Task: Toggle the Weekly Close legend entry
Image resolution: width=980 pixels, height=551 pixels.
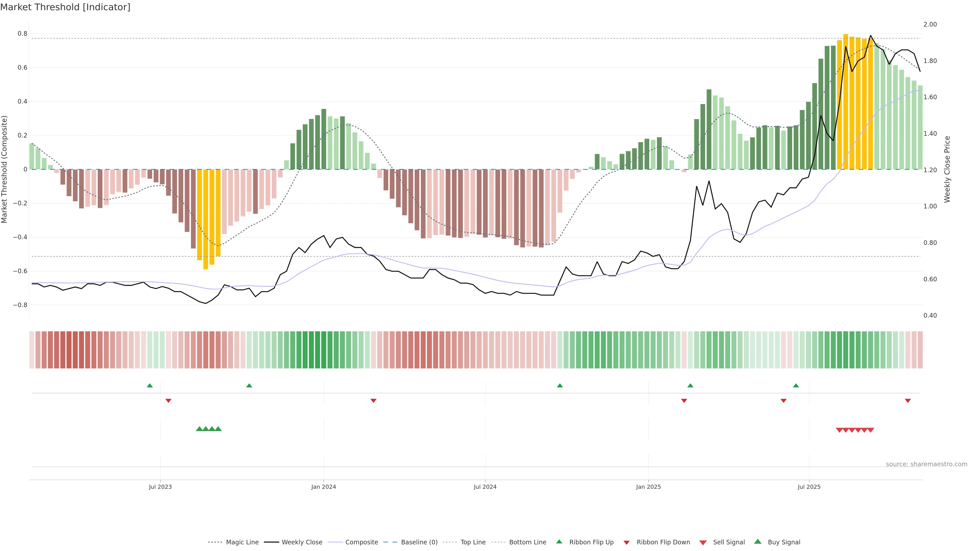Action: (302, 542)
